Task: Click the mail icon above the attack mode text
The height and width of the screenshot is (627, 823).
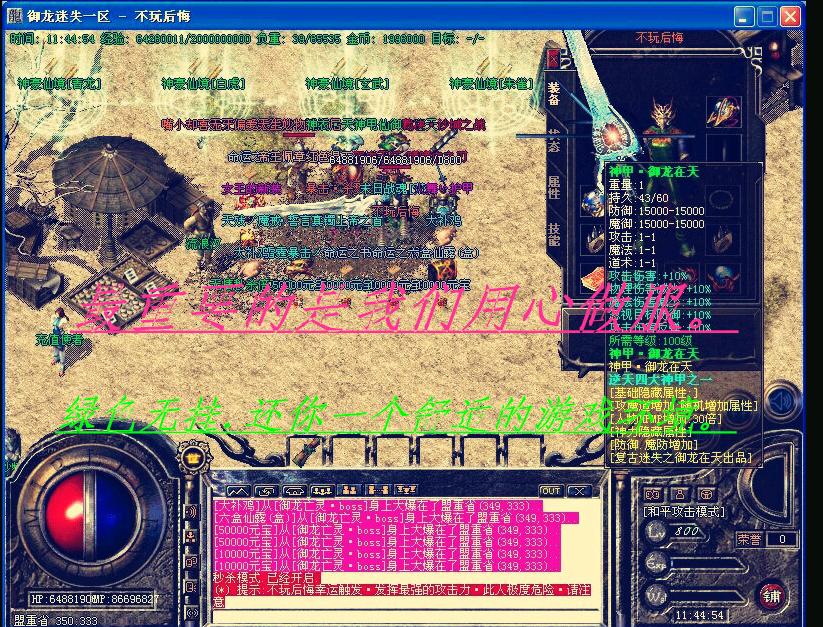Action: (652, 493)
